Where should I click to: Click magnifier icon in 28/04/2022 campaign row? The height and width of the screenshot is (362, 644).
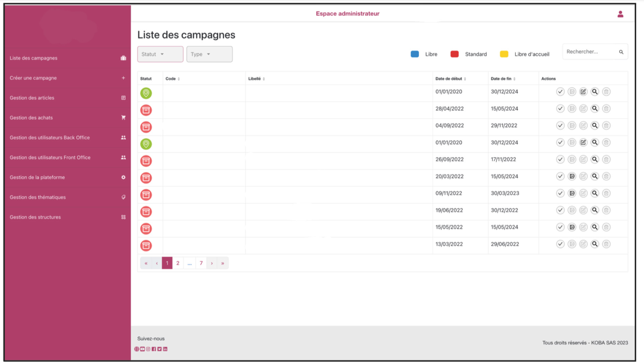(594, 109)
